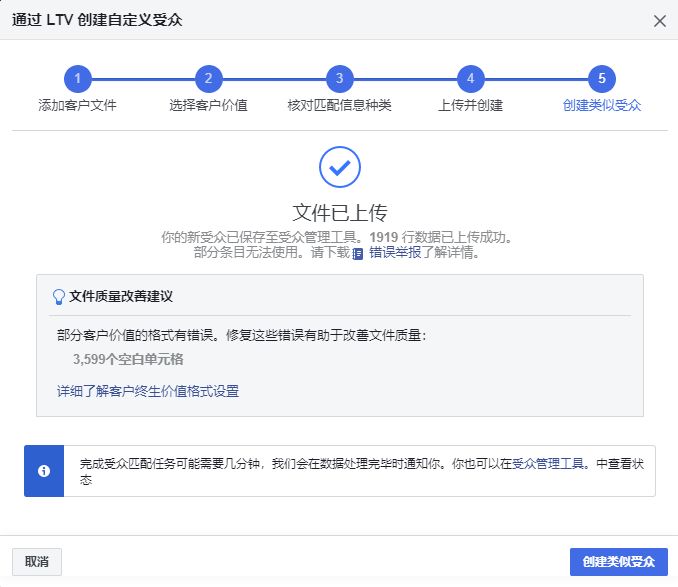Screen dimensions: 678x587
Task: Close the LTV custom audience dialog
Action: click(659, 21)
